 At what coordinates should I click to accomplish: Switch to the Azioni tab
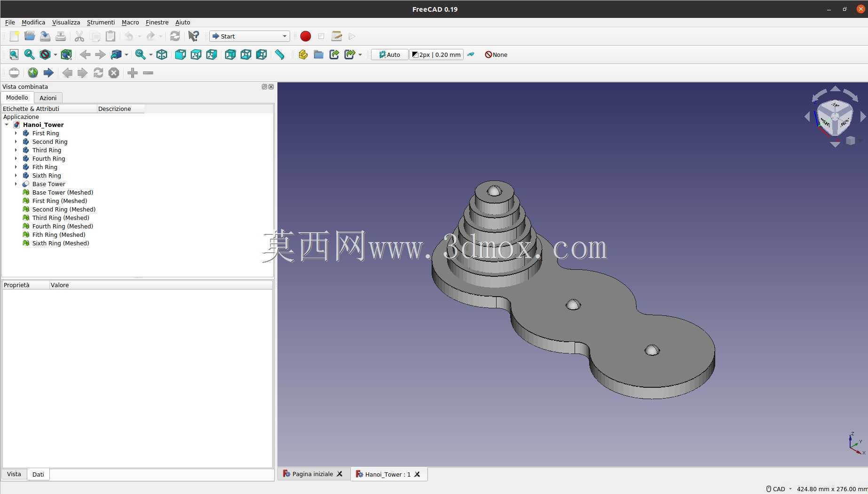coord(48,98)
